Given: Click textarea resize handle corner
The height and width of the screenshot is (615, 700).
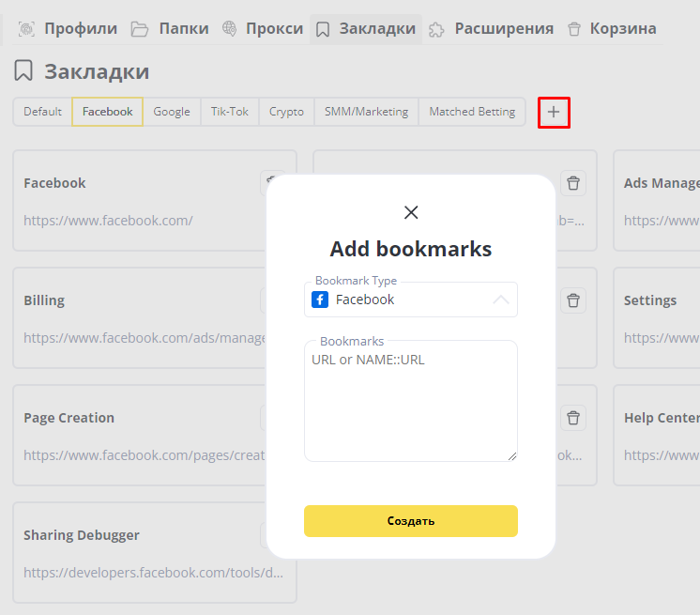Looking at the screenshot, I should tap(512, 456).
